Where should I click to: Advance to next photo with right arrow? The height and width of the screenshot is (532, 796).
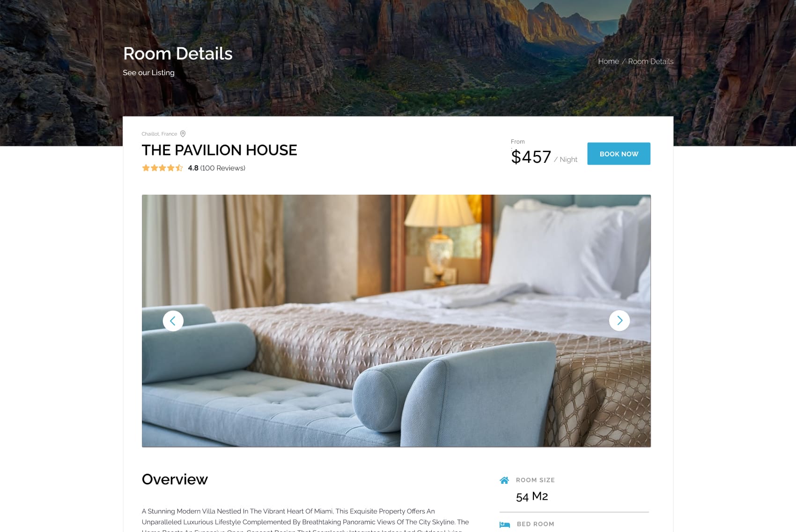click(x=619, y=321)
